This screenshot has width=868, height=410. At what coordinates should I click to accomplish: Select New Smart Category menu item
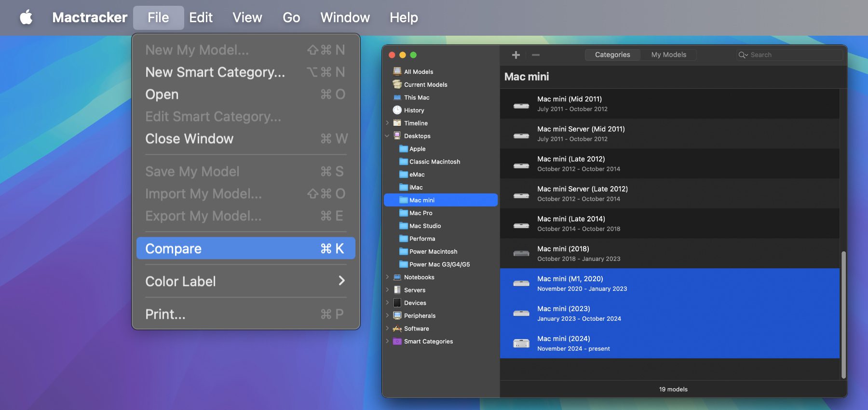pyautogui.click(x=215, y=72)
